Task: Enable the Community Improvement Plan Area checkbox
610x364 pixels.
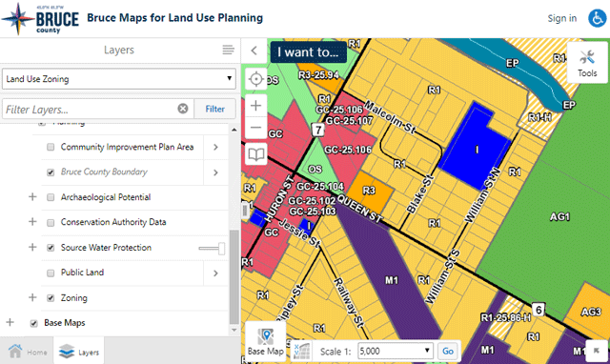Action: (51, 147)
